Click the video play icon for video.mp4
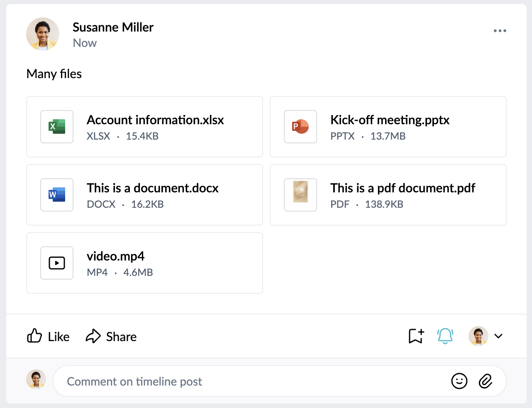The image size is (532, 408). 57,263
